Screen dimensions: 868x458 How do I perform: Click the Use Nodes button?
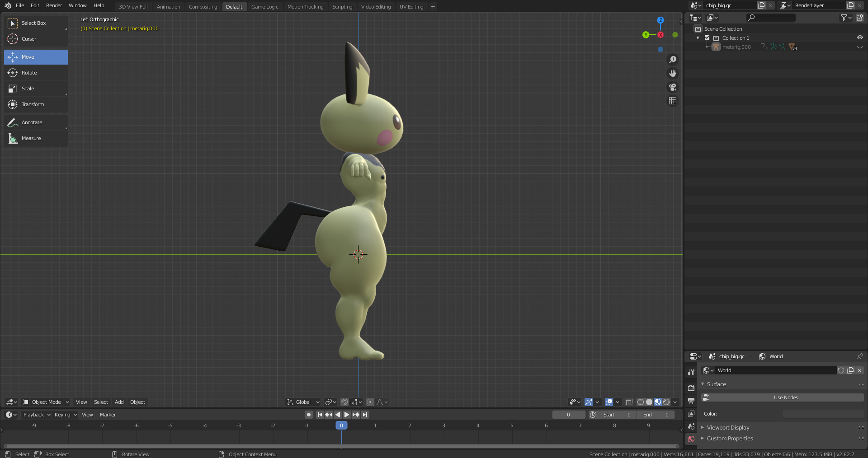[783, 397]
